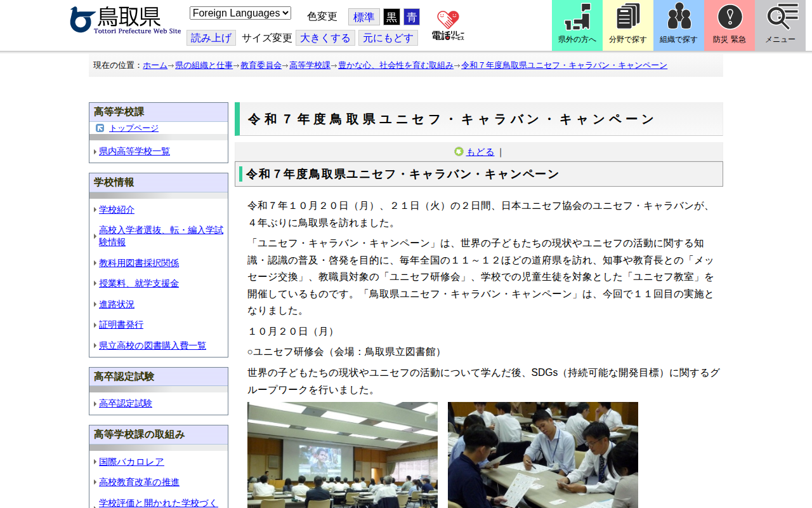Select 黒 black color scheme
The height and width of the screenshot is (508, 812).
point(392,17)
